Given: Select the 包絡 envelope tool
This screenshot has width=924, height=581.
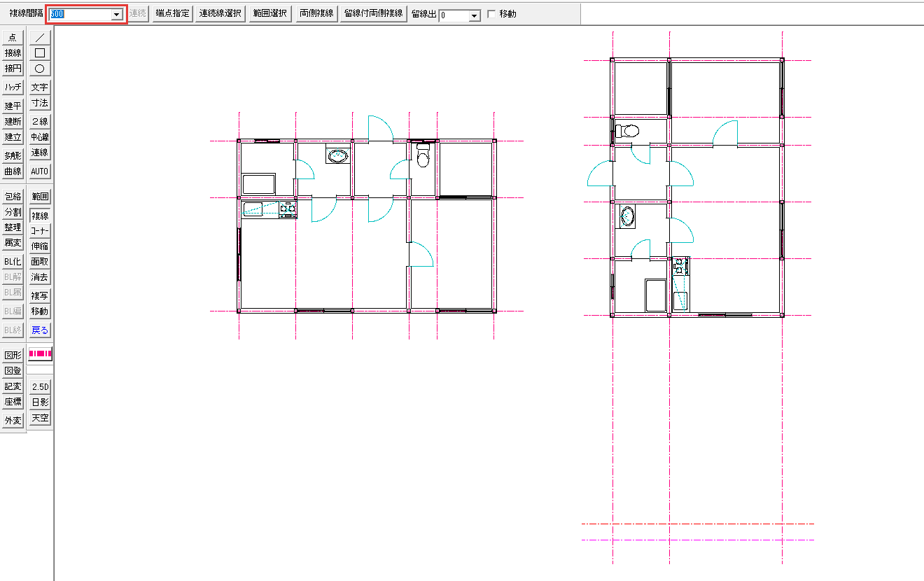Looking at the screenshot, I should [13, 197].
